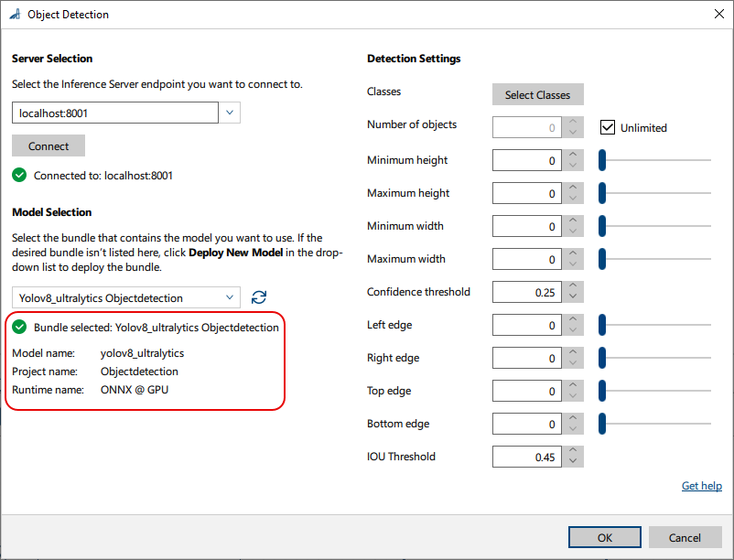This screenshot has height=560, width=734.
Task: Increase Confidence threshold with up arrow
Action: [x=573, y=286]
